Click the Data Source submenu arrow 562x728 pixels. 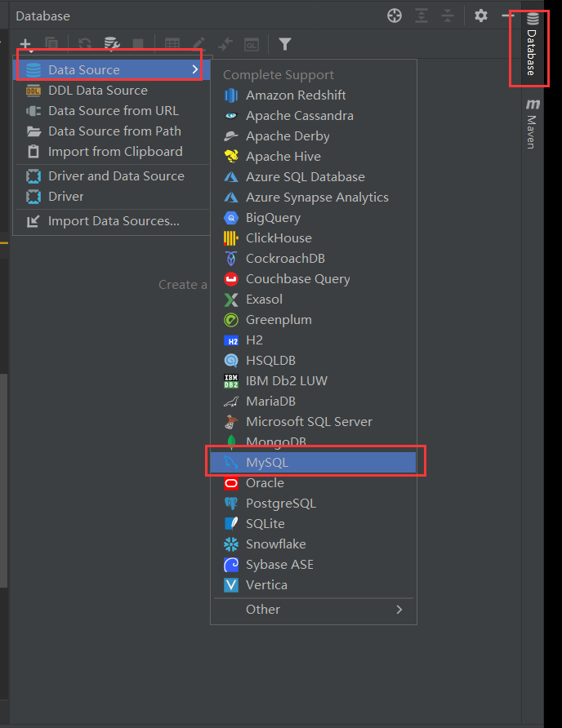[x=194, y=69]
